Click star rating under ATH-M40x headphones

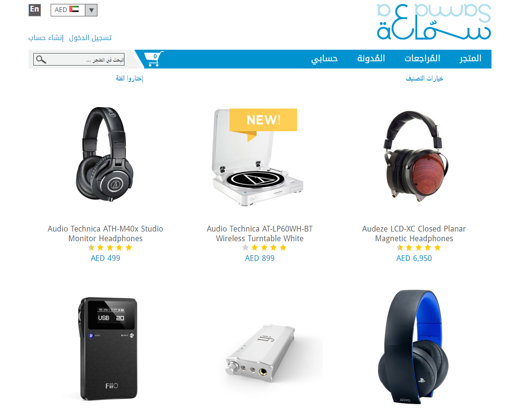coord(110,248)
